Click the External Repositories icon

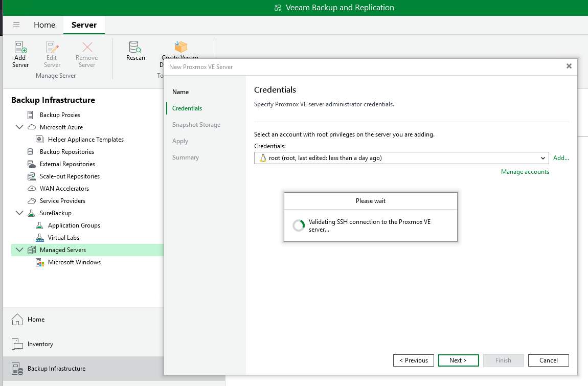coord(32,164)
